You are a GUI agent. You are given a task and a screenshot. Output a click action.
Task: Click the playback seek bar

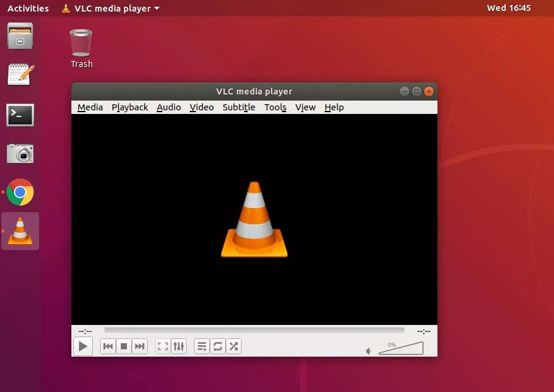pyautogui.click(x=254, y=330)
